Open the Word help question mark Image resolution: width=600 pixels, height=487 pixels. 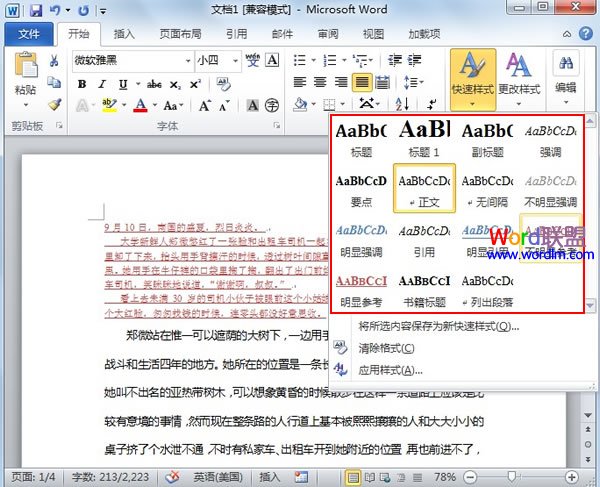(x=585, y=34)
